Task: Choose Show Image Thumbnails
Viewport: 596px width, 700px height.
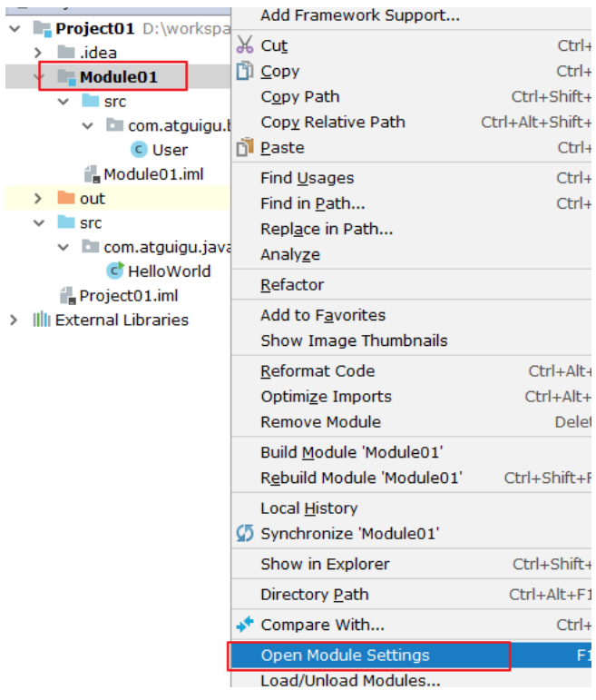Action: point(411,340)
